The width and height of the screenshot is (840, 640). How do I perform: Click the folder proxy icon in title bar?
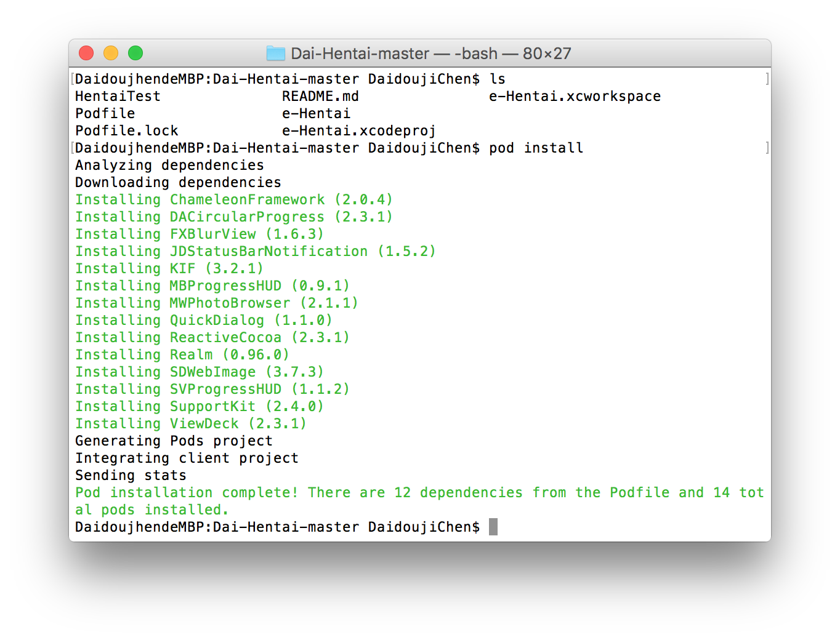[276, 54]
